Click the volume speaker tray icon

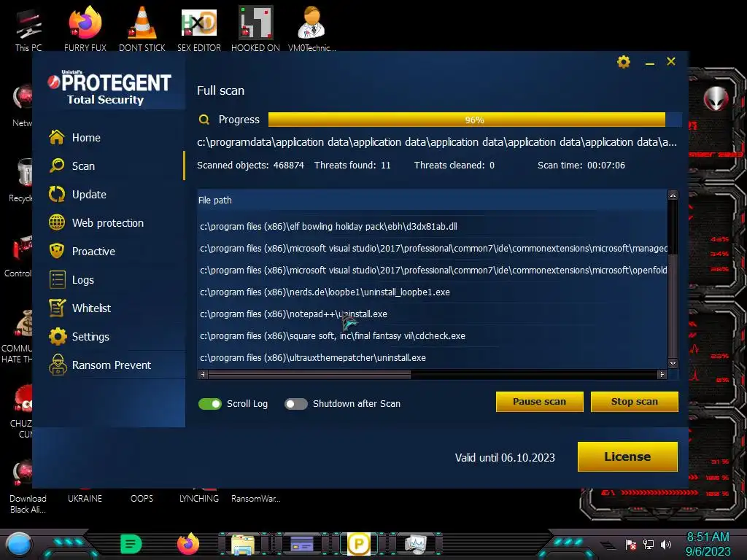coord(665,544)
